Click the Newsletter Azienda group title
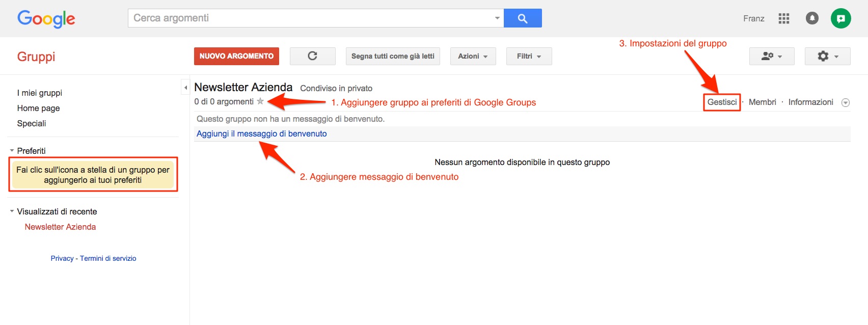This screenshot has width=868, height=325. coord(243,87)
